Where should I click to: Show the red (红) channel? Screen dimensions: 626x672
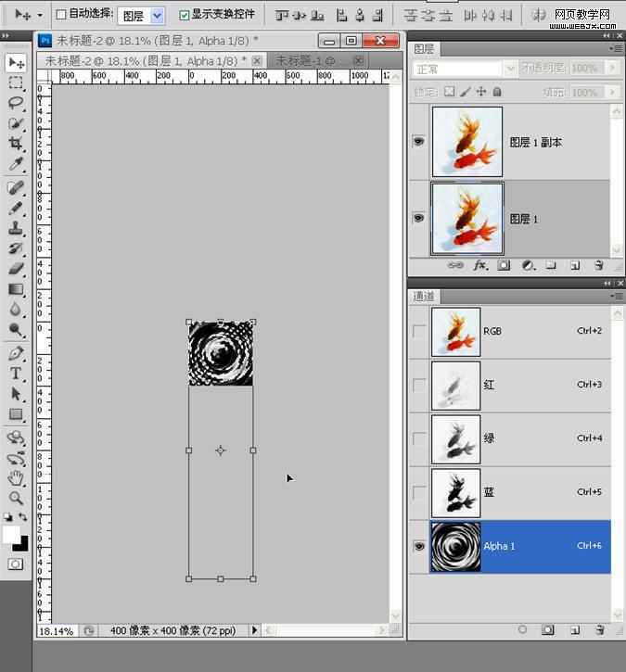419,385
